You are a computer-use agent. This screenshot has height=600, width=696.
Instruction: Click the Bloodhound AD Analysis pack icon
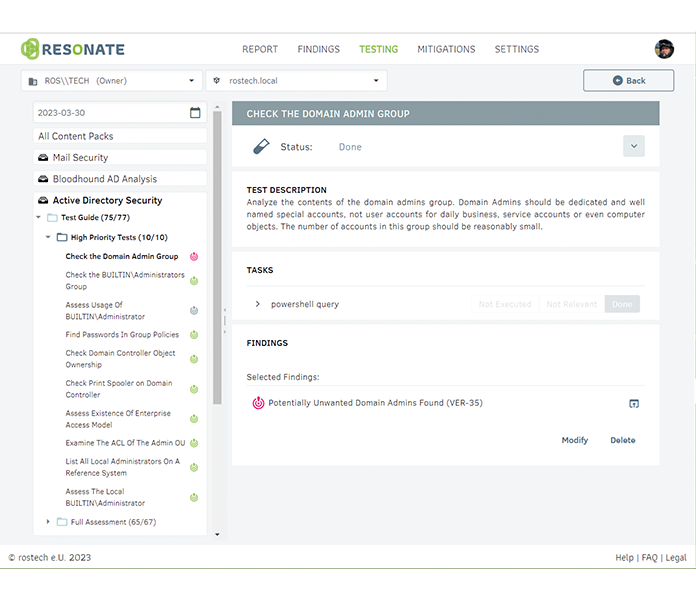[x=43, y=179]
